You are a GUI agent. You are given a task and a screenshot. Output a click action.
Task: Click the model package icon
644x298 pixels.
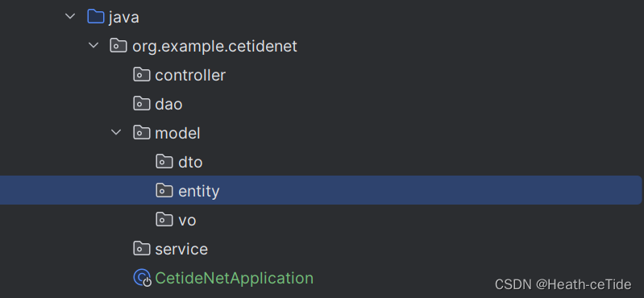pyautogui.click(x=142, y=133)
